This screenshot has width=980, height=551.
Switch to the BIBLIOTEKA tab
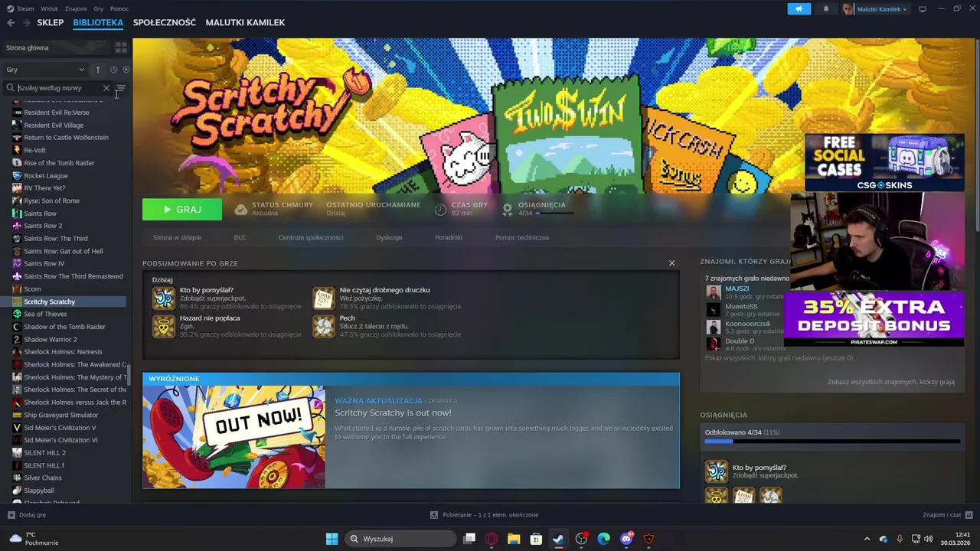98,22
